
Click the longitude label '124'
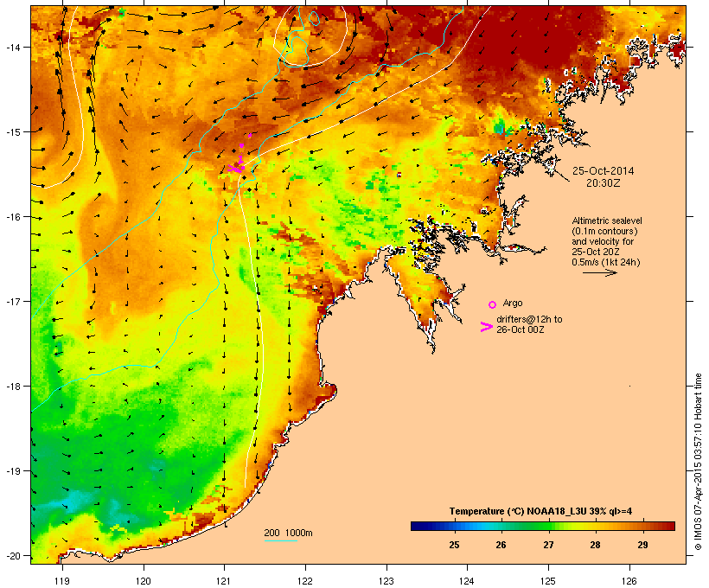click(467, 581)
